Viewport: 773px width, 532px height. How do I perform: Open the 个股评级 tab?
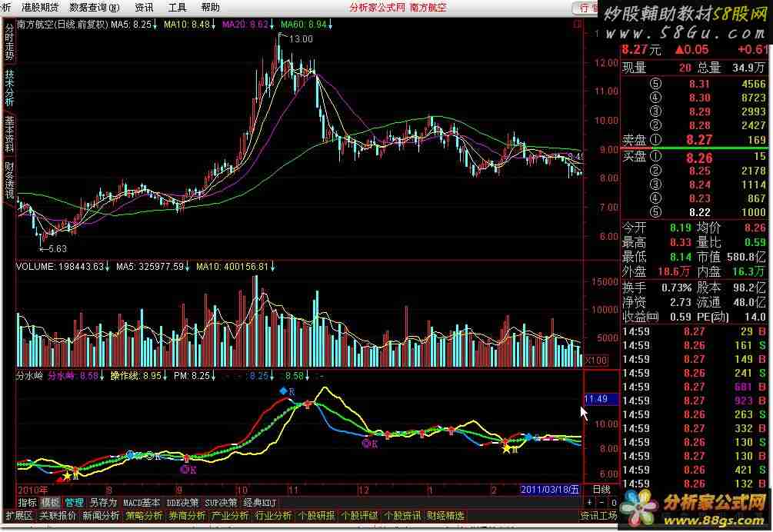pos(359,516)
